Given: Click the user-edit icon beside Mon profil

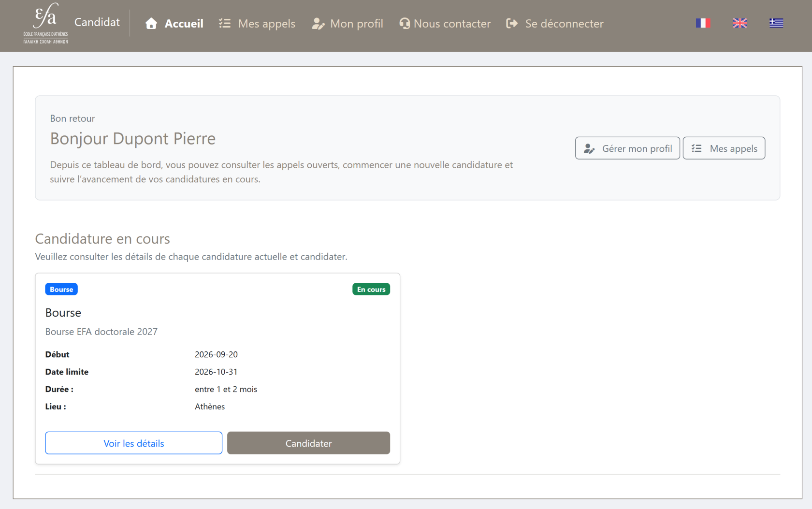Looking at the screenshot, I should click(x=318, y=23).
